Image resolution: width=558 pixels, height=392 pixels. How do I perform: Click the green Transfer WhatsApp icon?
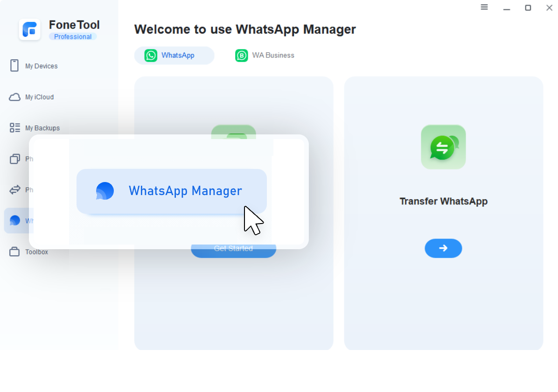click(x=443, y=147)
